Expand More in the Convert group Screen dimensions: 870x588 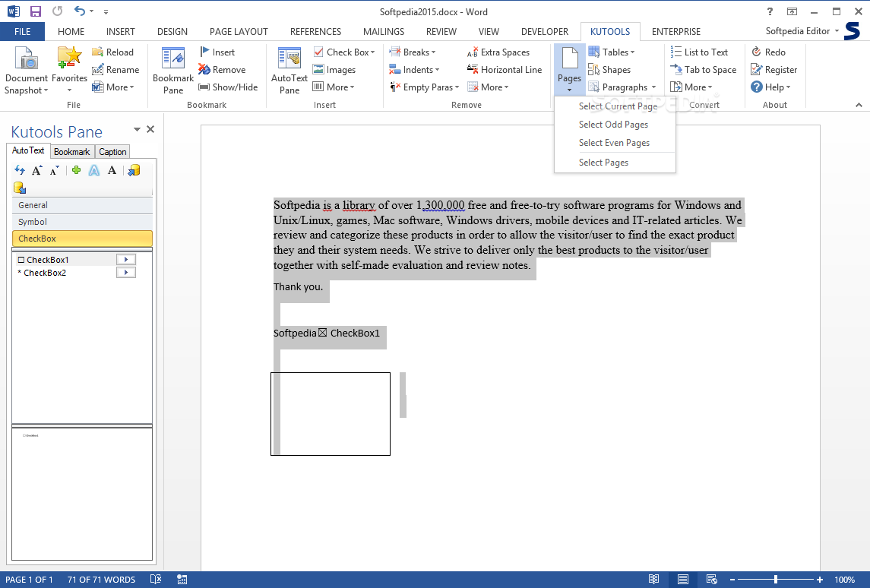(691, 87)
